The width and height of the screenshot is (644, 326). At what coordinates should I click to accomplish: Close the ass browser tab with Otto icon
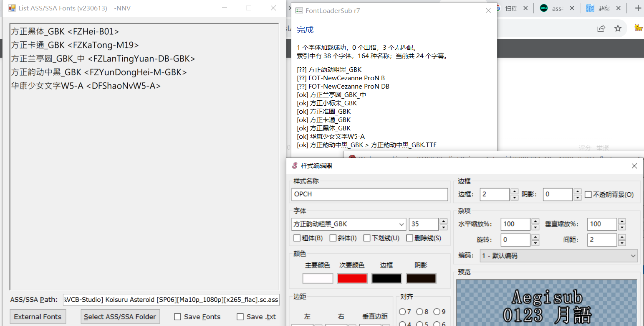[571, 8]
